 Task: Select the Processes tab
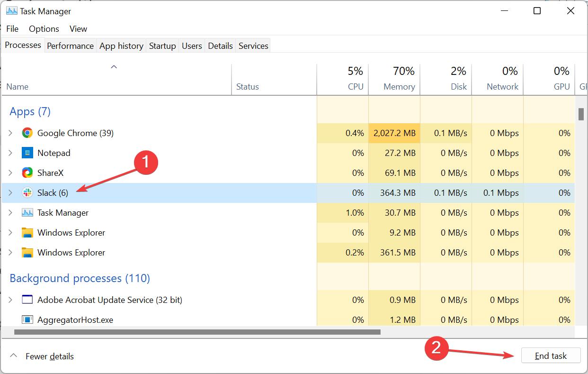[x=23, y=45]
